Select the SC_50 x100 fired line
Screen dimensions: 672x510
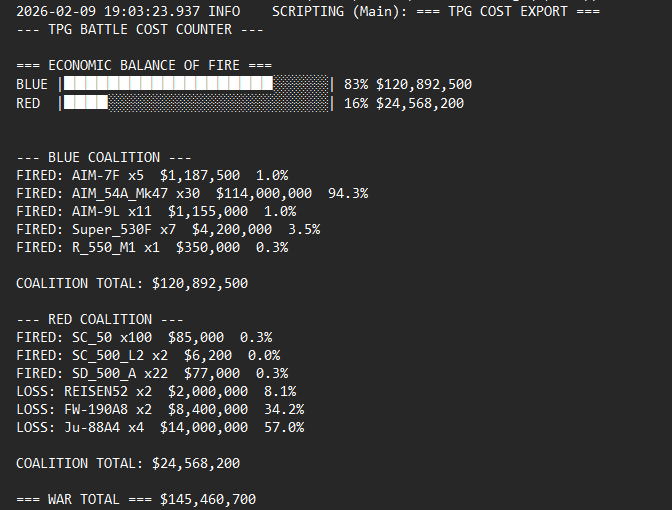[x=144, y=337]
